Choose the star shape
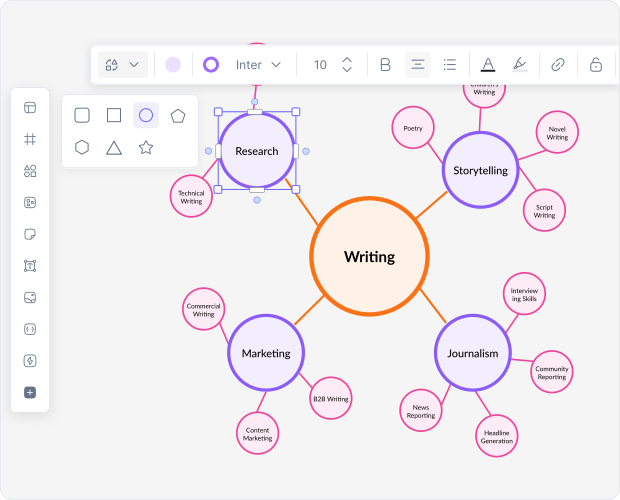The image size is (620, 500). pos(146,147)
